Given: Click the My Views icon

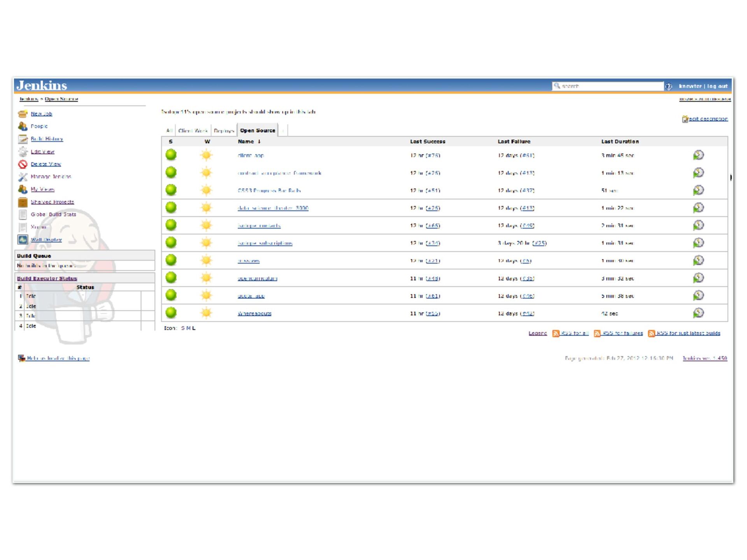Looking at the screenshot, I should coord(23,189).
